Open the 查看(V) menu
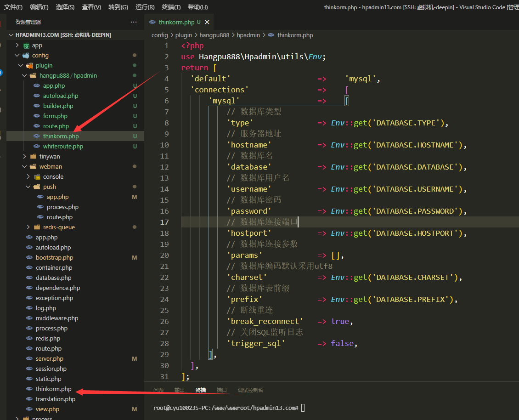The image size is (519, 420). [x=91, y=7]
